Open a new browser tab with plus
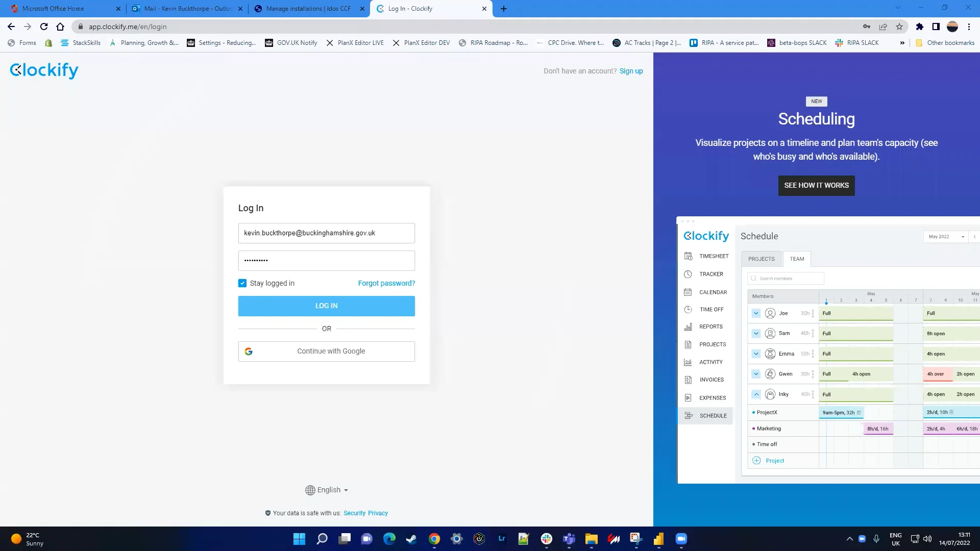Image resolution: width=980 pixels, height=551 pixels. 504,9
